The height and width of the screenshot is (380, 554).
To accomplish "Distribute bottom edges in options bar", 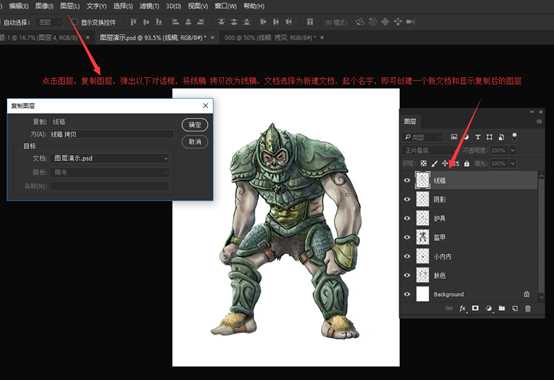I will [x=247, y=22].
